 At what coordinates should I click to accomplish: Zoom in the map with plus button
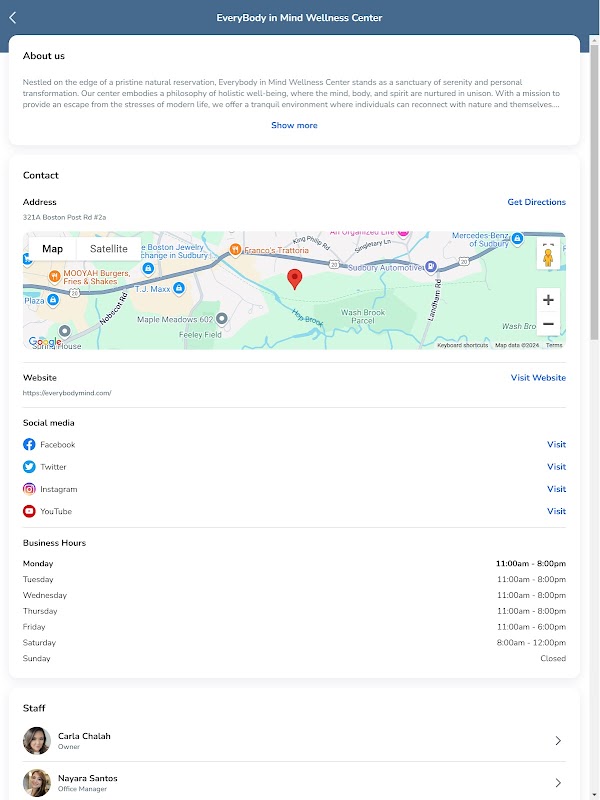click(x=548, y=300)
